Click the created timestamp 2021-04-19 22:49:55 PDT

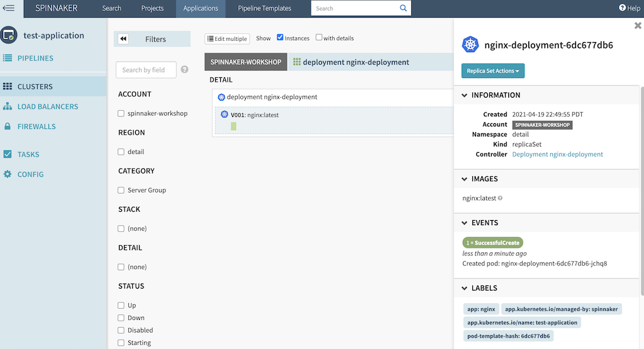(548, 114)
